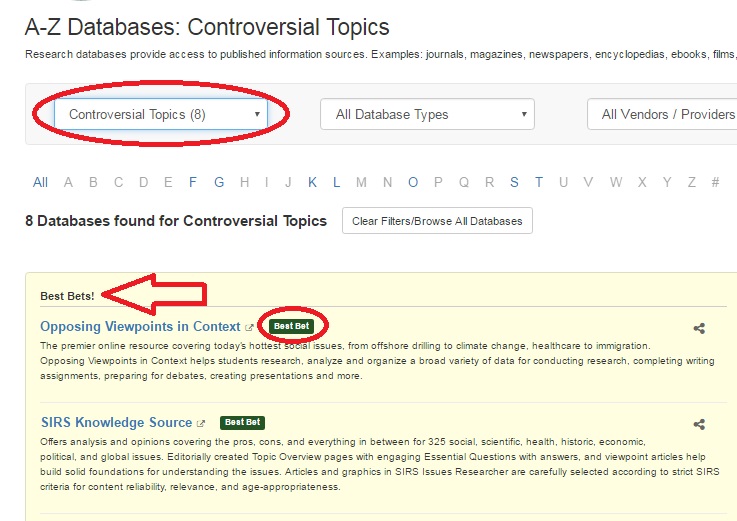
Task: Filter databases by letter L
Action: click(337, 182)
